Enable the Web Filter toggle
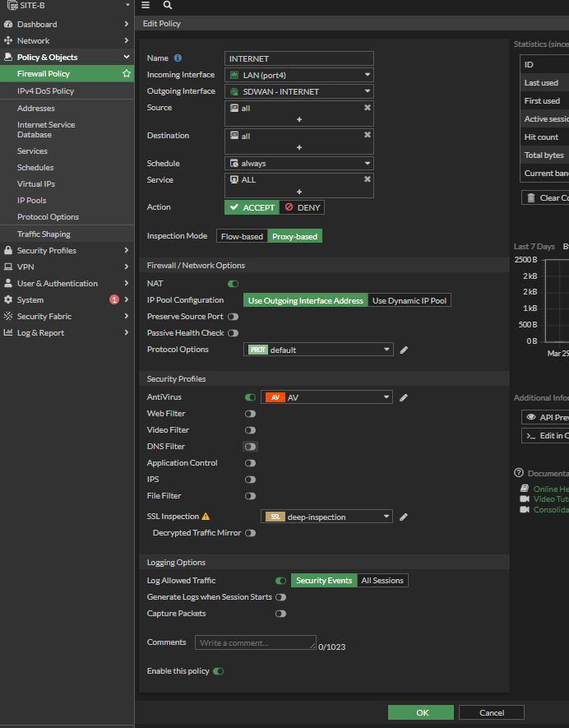Viewport: 569px width, 728px height. 250,414
